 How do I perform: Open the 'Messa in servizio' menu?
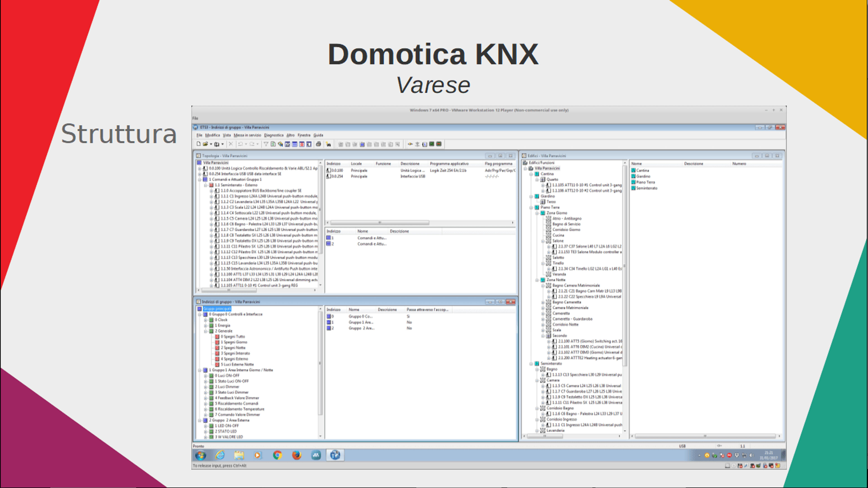click(247, 135)
